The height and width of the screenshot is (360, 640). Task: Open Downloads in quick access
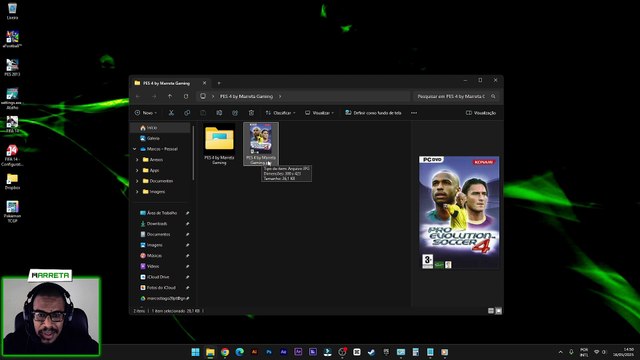click(x=157, y=224)
